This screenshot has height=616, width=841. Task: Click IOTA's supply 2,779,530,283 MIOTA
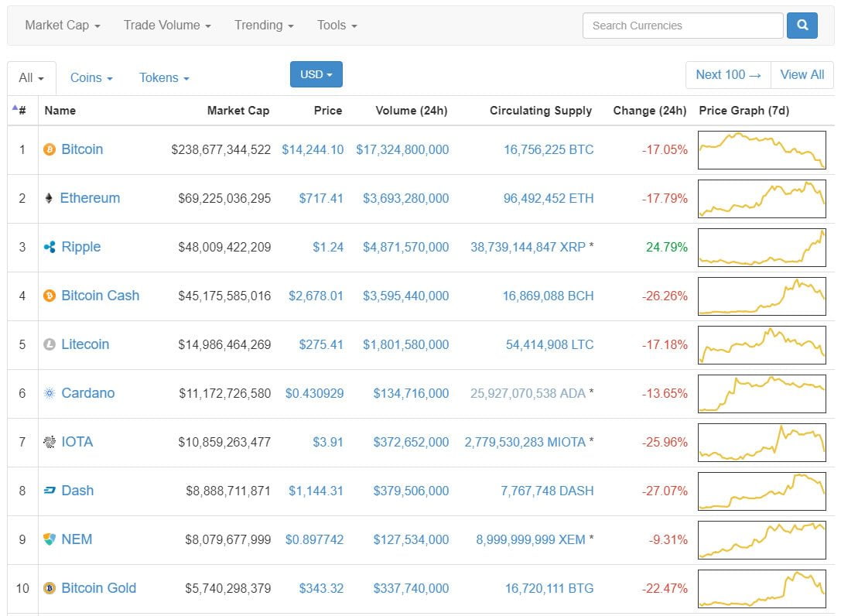click(525, 442)
